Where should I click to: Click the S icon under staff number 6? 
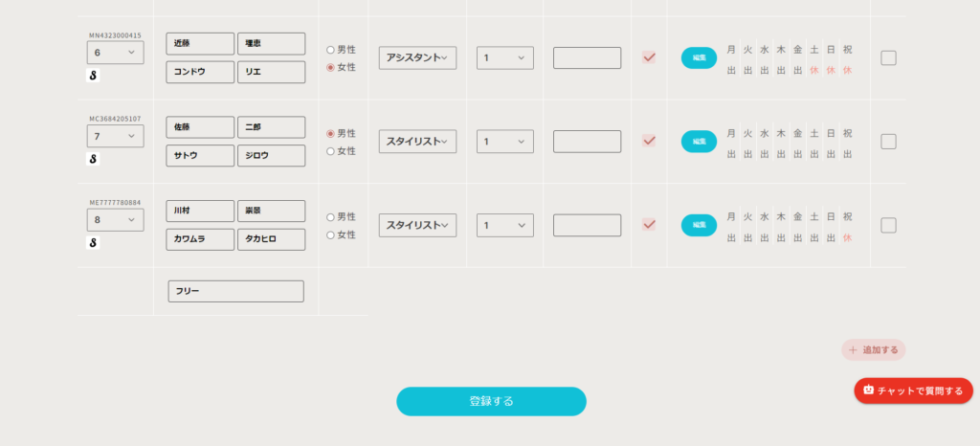tap(94, 76)
